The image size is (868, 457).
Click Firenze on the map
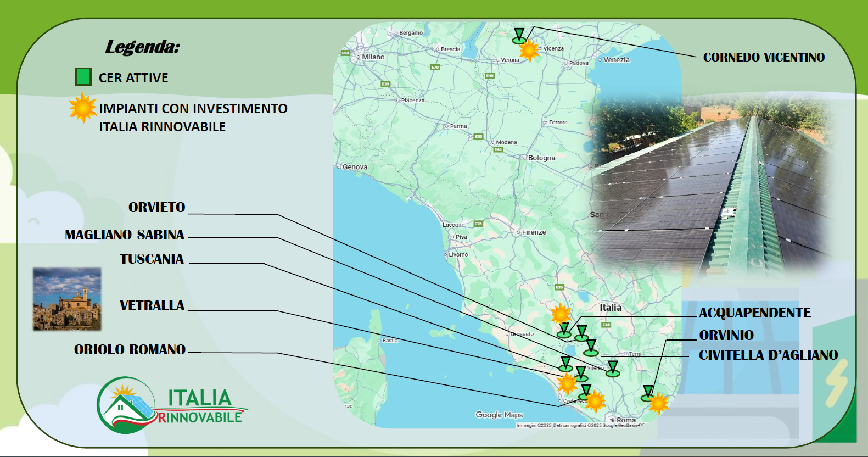(534, 232)
